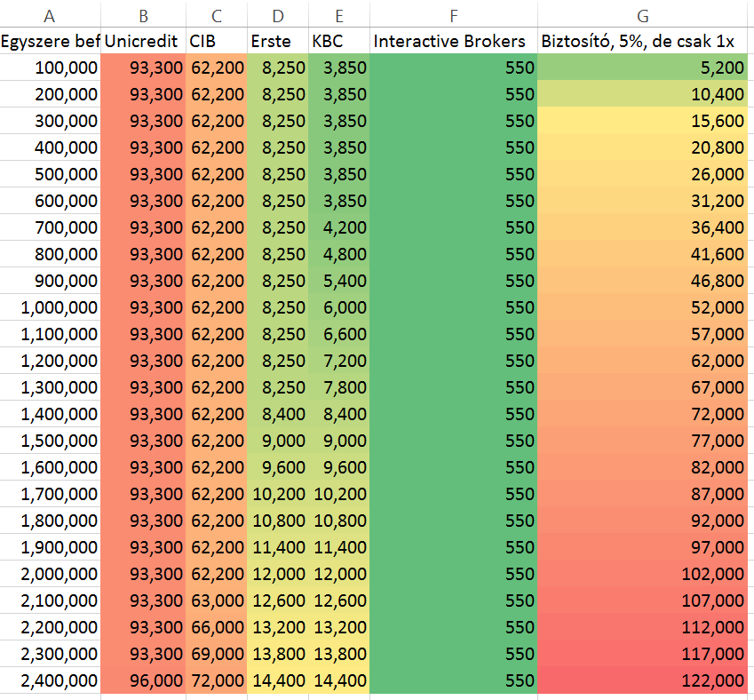Click the 'Interactive Brokers' header cell

coord(454,41)
